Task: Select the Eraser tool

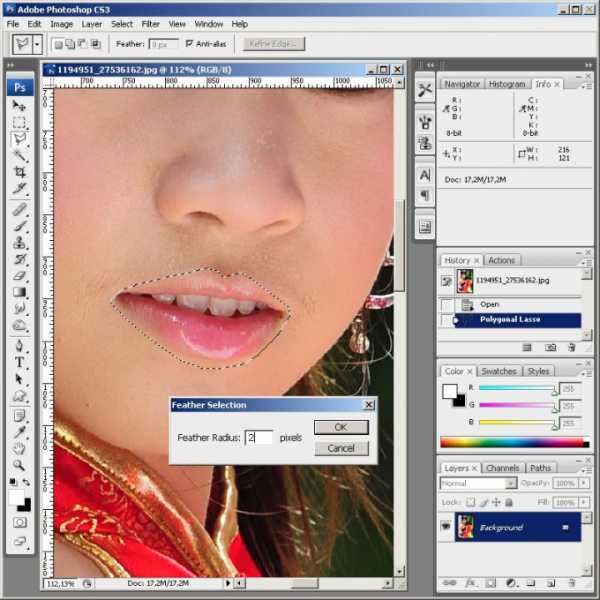Action: 19,275
